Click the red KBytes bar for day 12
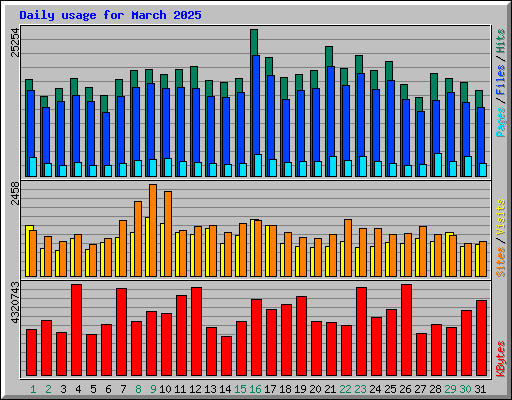This screenshot has width=512, height=400. tap(196, 332)
